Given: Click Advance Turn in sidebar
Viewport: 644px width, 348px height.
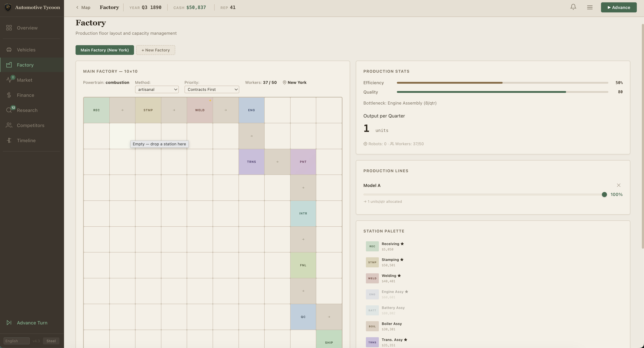Looking at the screenshot, I should (x=32, y=323).
